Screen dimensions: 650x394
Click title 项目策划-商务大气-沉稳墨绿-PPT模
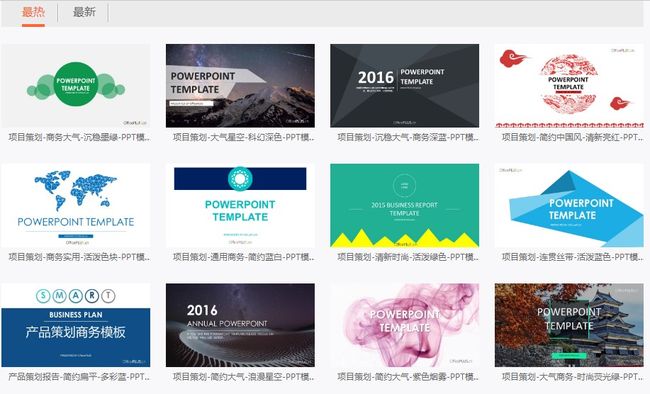click(79, 137)
